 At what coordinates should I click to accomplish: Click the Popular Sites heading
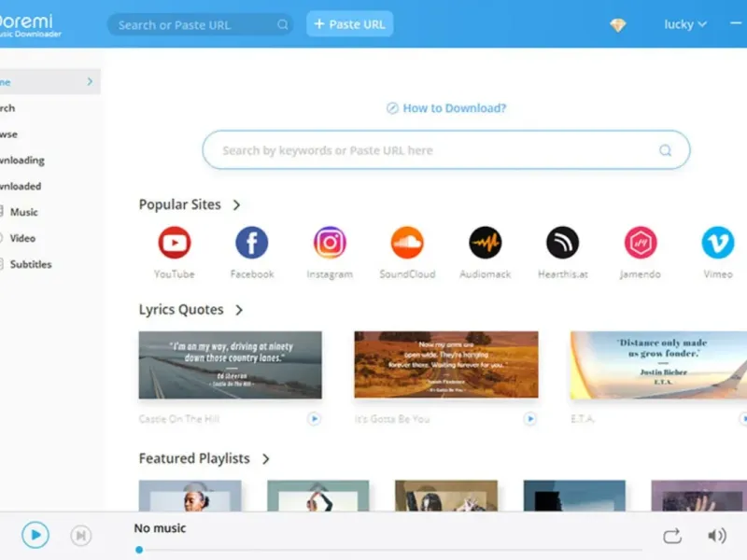[180, 204]
